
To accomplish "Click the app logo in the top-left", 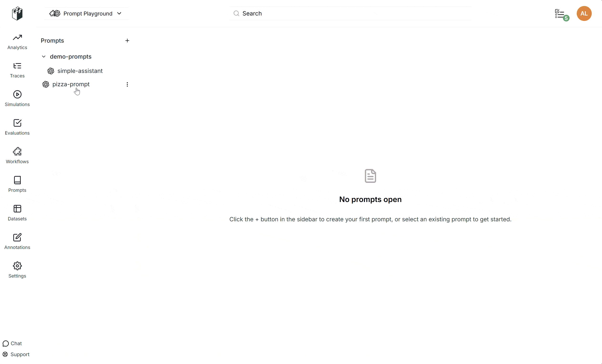I will coord(17,13).
